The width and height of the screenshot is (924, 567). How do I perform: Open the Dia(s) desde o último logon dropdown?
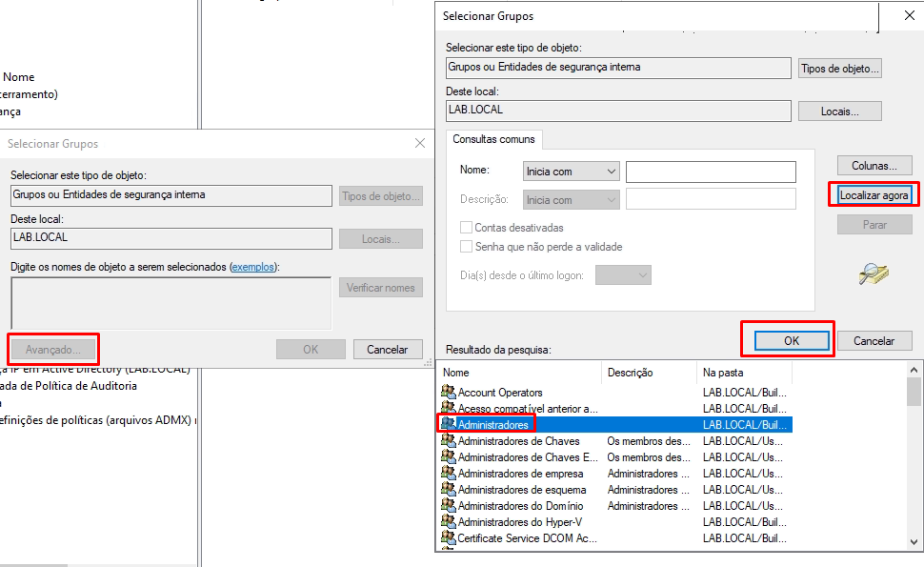click(623, 275)
